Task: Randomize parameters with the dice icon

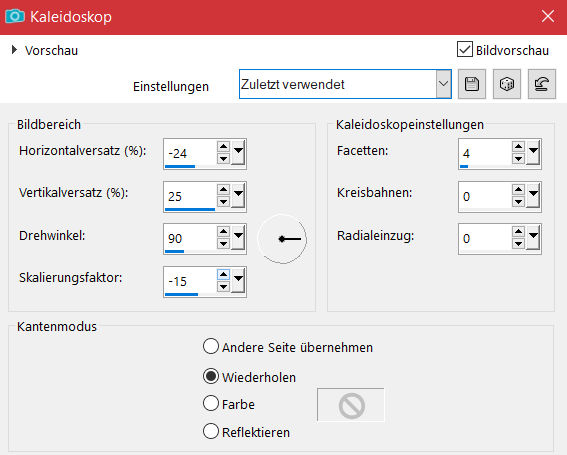Action: (507, 84)
